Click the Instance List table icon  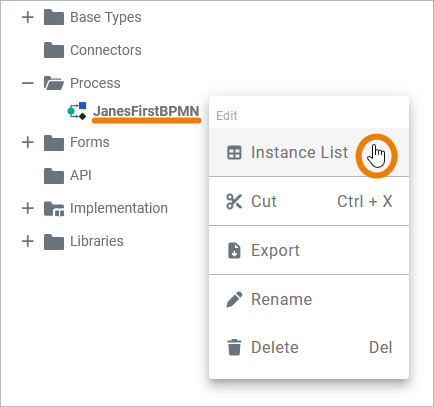[234, 153]
